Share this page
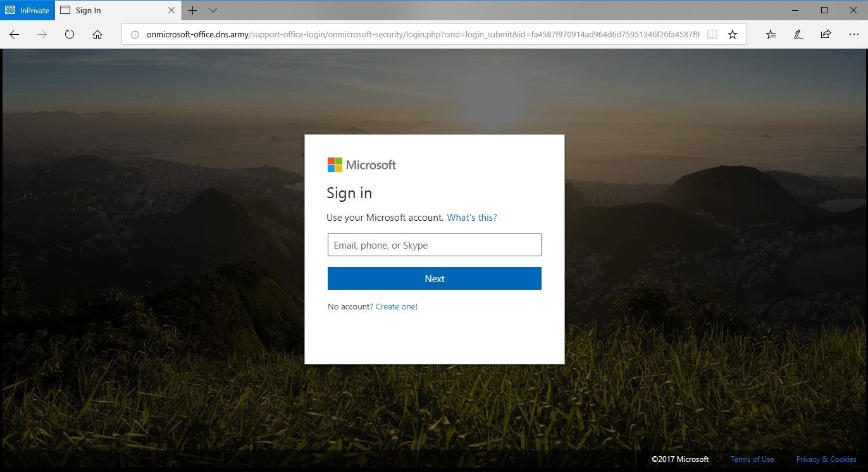The width and height of the screenshot is (868, 472). pos(826,35)
